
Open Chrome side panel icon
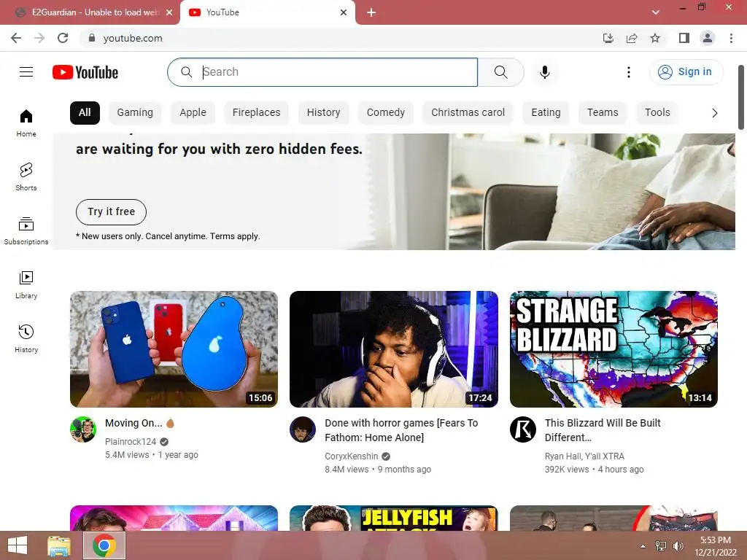684,38
